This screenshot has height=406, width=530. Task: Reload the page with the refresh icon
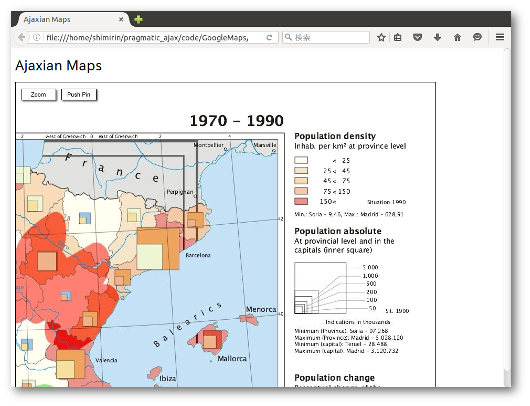pos(269,38)
